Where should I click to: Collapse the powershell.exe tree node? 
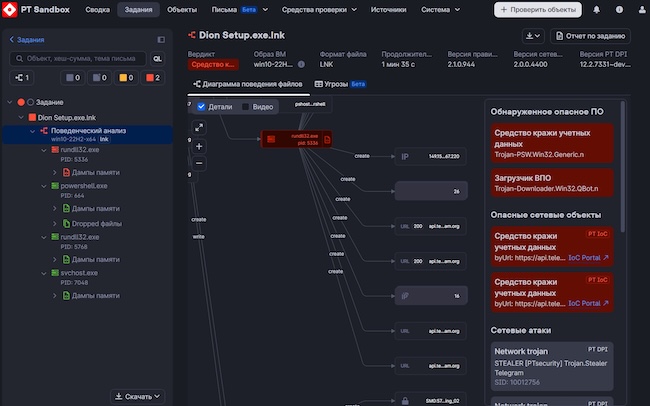(44, 186)
